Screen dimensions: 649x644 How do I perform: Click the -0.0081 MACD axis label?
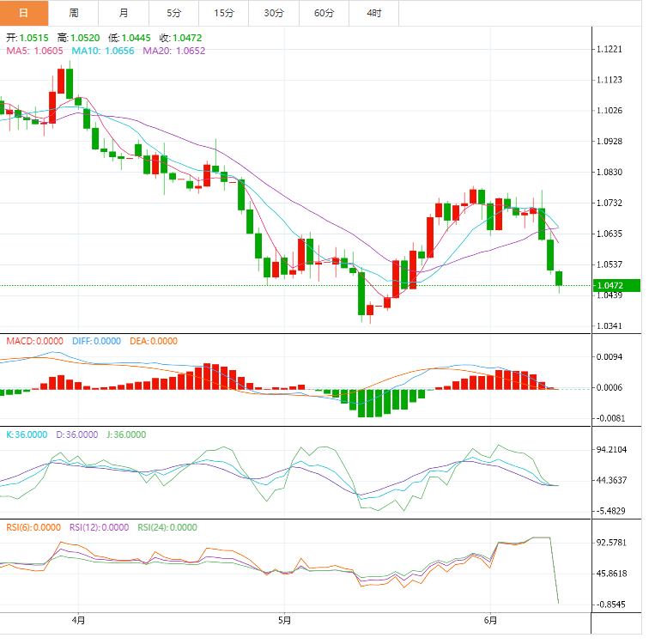(x=610, y=418)
